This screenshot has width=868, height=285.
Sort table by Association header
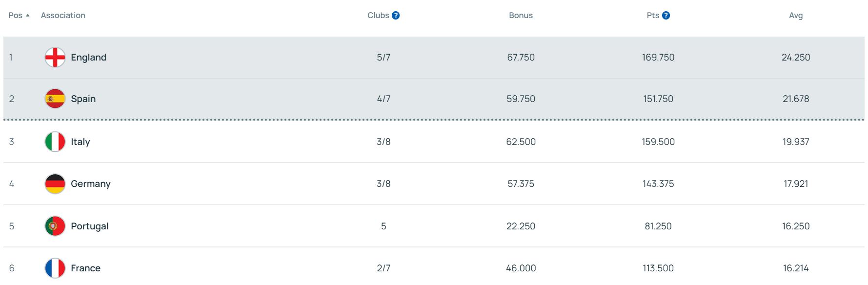(63, 16)
